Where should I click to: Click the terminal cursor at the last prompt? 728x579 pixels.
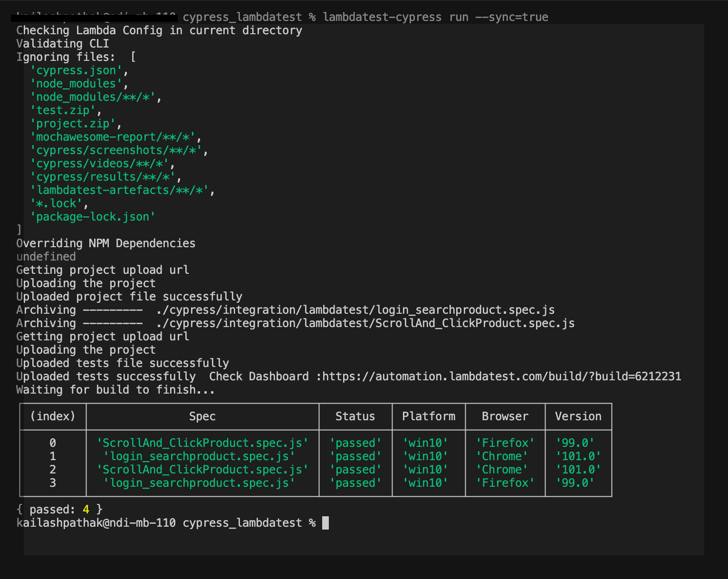pos(326,523)
